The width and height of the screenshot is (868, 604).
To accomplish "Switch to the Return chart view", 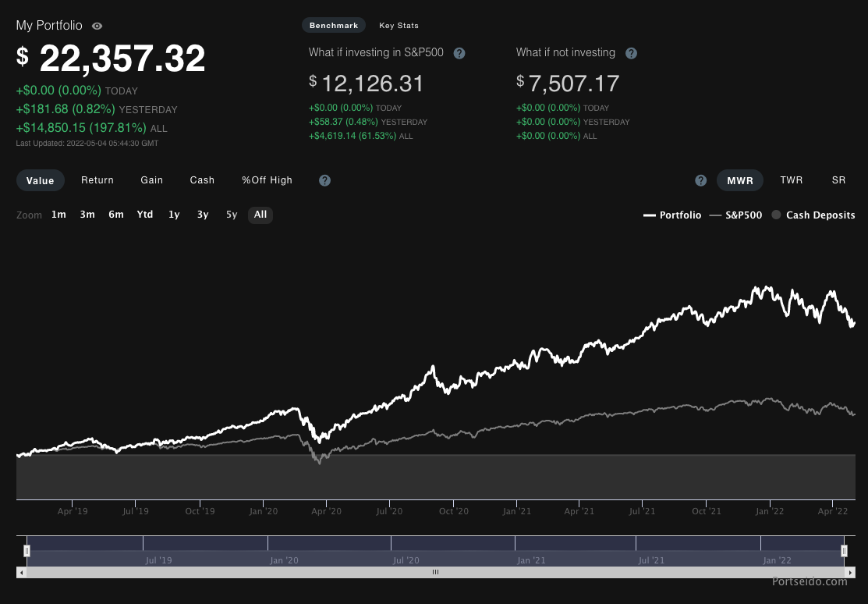I will pyautogui.click(x=97, y=180).
